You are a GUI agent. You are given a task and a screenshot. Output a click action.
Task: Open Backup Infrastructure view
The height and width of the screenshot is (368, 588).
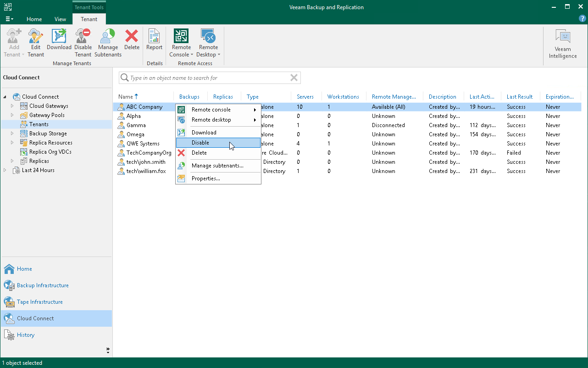(56, 285)
